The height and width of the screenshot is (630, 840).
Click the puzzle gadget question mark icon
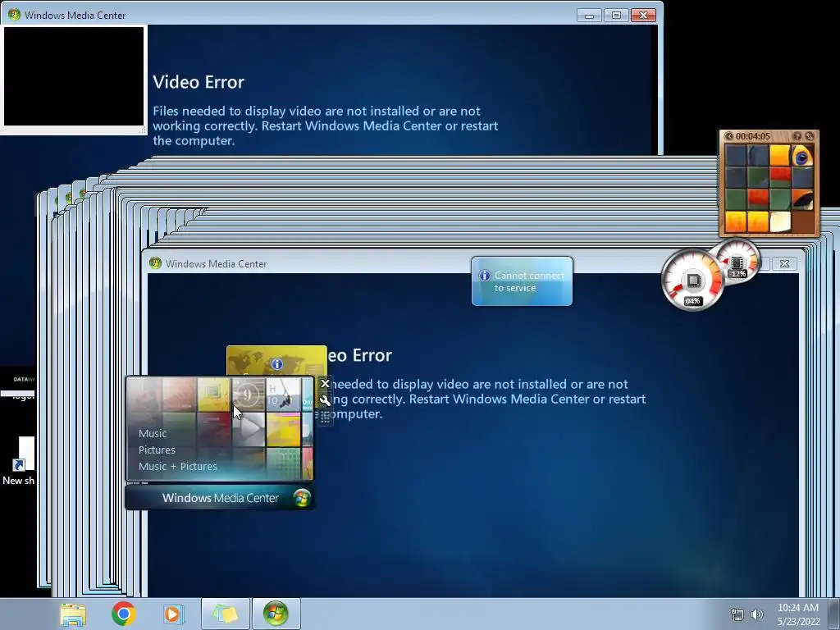click(x=797, y=137)
